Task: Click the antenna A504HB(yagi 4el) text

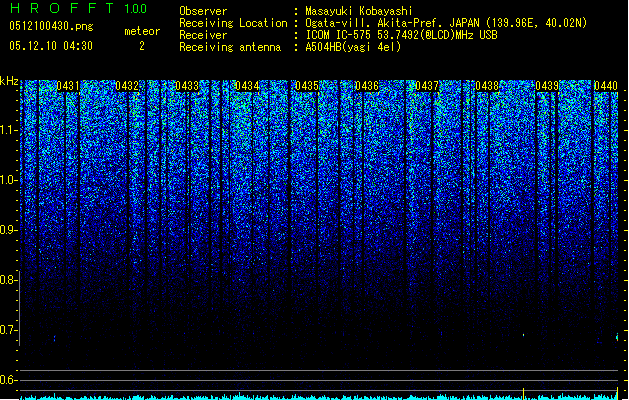Action: click(353, 47)
